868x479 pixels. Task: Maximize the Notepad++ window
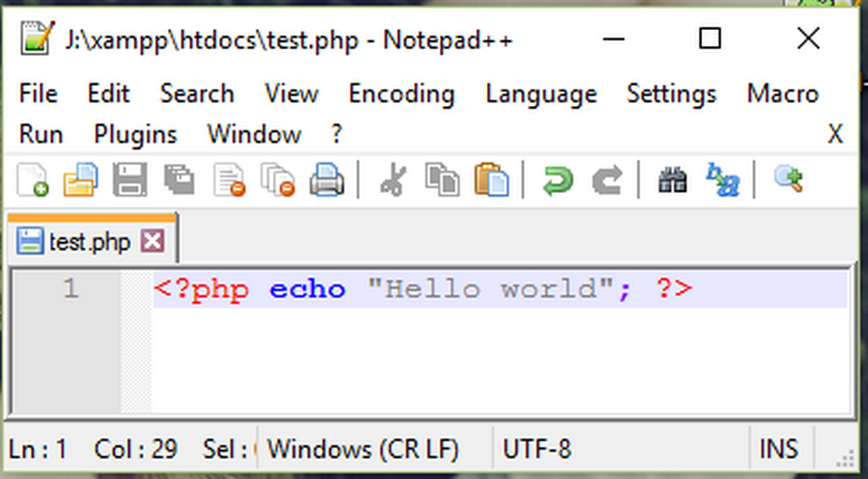pyautogui.click(x=710, y=39)
